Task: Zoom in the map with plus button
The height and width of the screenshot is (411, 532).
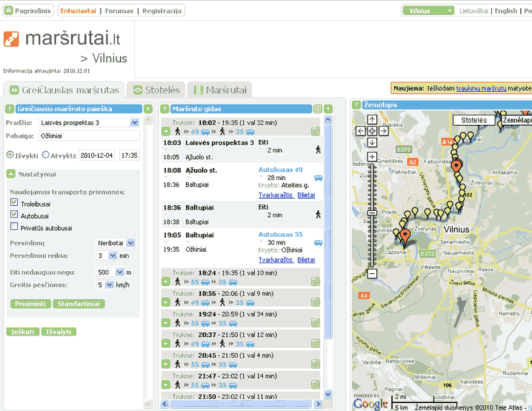Action: (372, 156)
